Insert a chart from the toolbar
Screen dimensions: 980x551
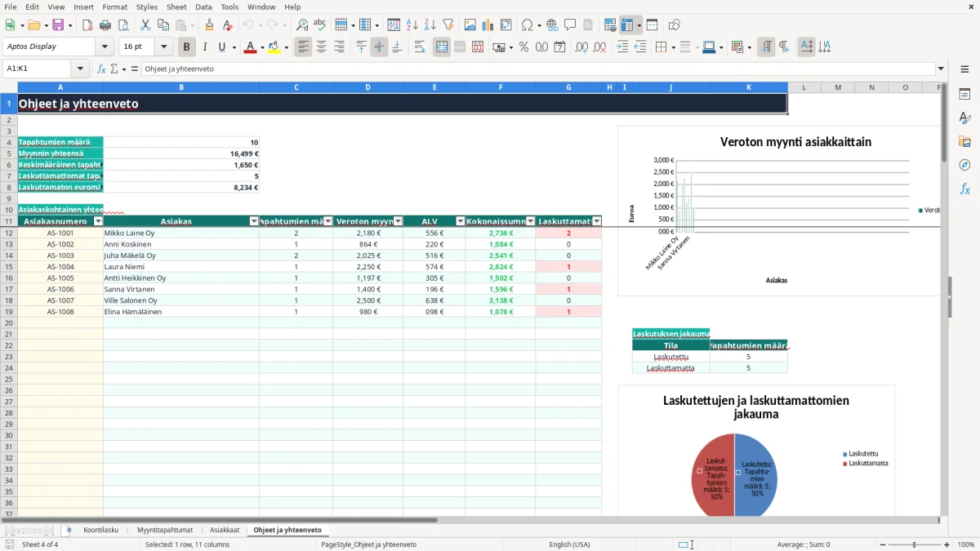(x=488, y=25)
